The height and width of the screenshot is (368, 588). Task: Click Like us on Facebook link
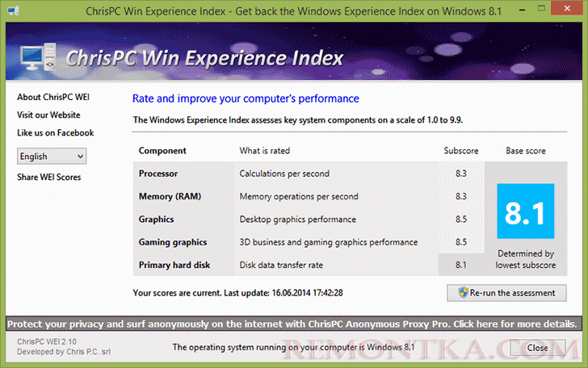(56, 133)
